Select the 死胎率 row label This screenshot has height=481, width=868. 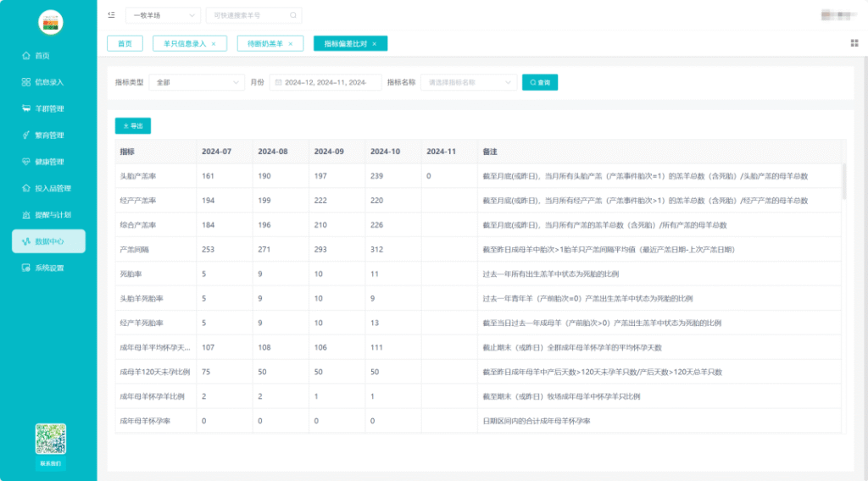pos(131,274)
